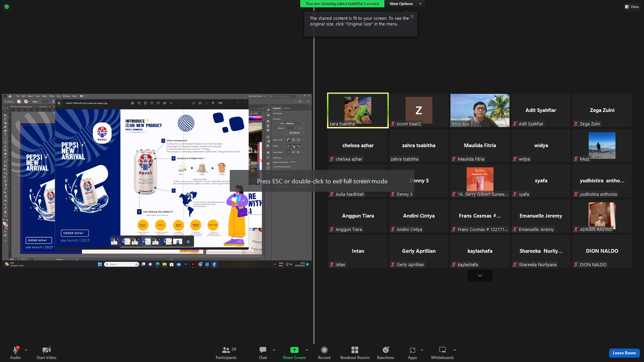Open Apps in the Zoom toolbar
Screen dimensions: 644x362
(x=412, y=353)
